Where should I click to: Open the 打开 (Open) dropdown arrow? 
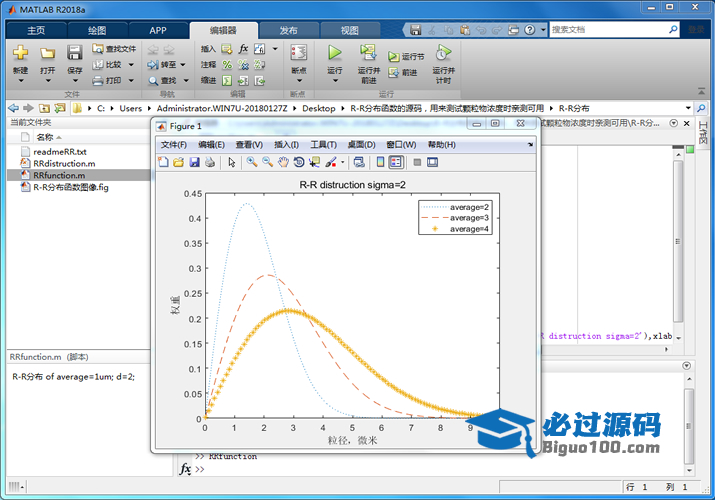point(47,81)
